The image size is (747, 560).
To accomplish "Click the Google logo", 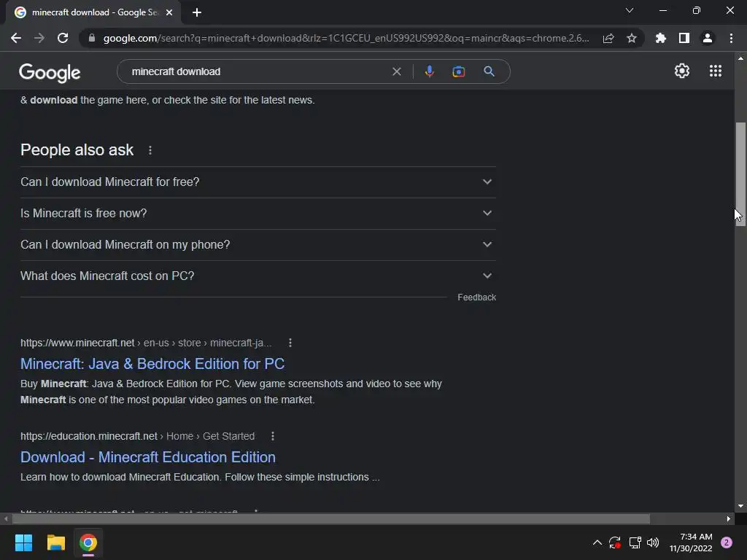I will (x=50, y=72).
